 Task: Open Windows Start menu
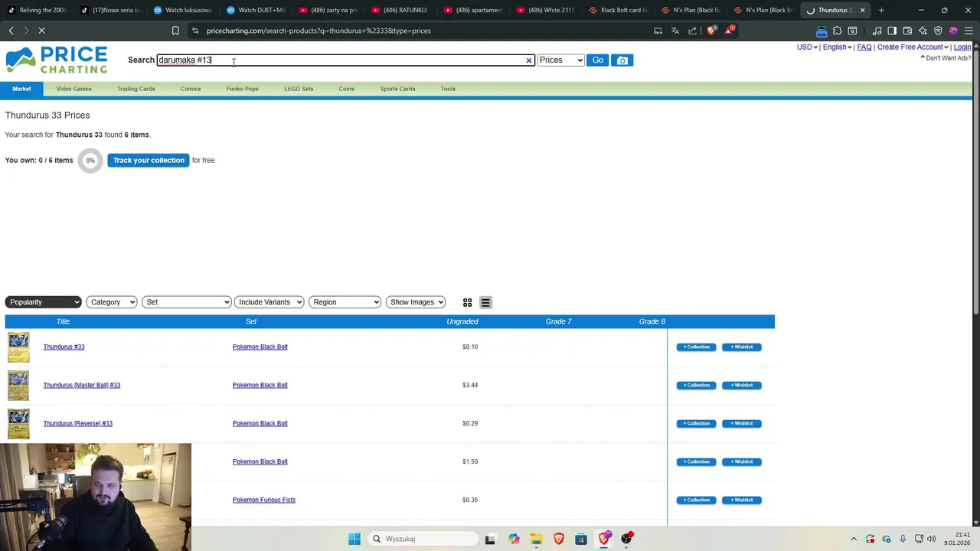pos(354,539)
